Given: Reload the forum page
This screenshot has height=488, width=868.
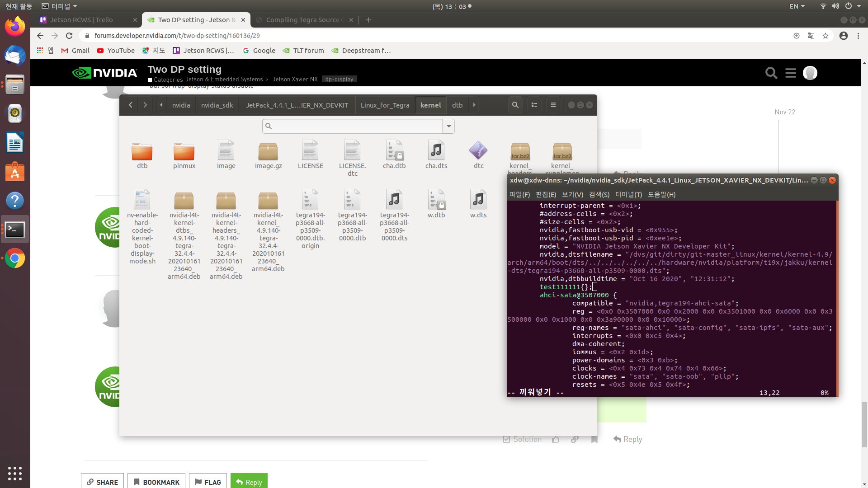Looking at the screenshot, I should (69, 36).
